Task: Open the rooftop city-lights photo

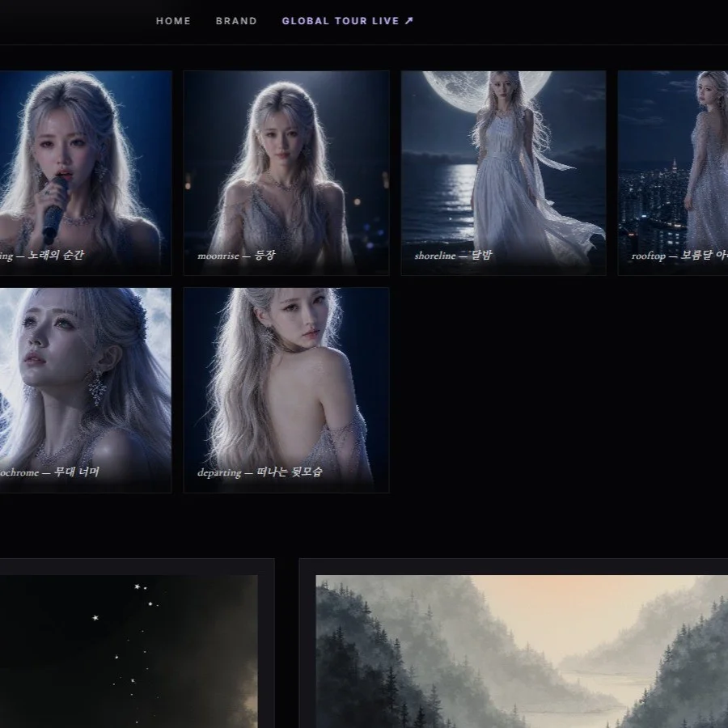Action: [x=673, y=173]
